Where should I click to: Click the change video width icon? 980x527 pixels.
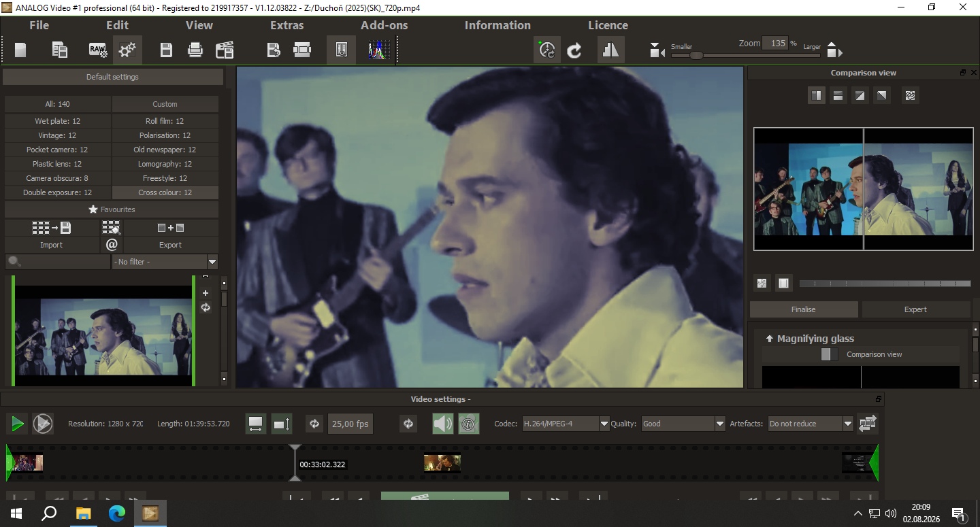coord(256,424)
